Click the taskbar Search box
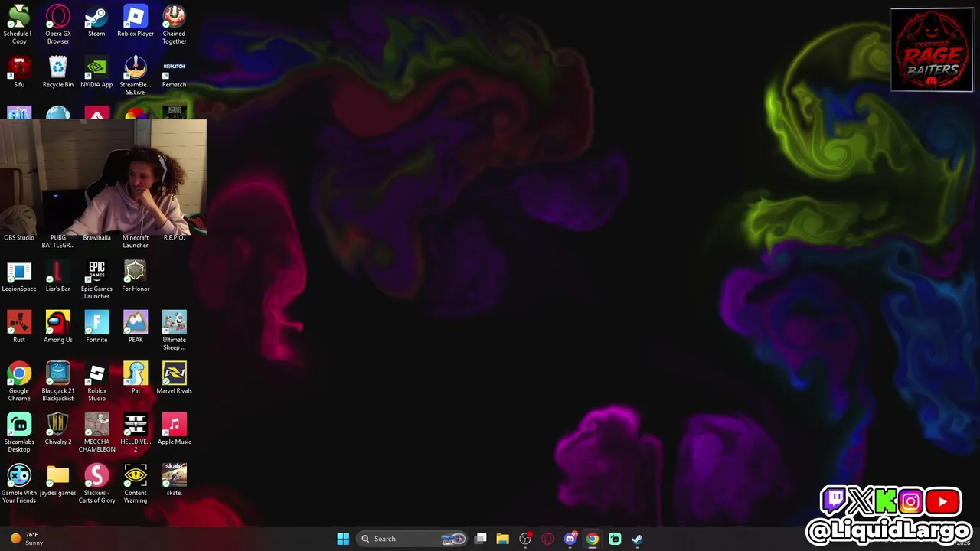The height and width of the screenshot is (551, 980). pyautogui.click(x=413, y=539)
